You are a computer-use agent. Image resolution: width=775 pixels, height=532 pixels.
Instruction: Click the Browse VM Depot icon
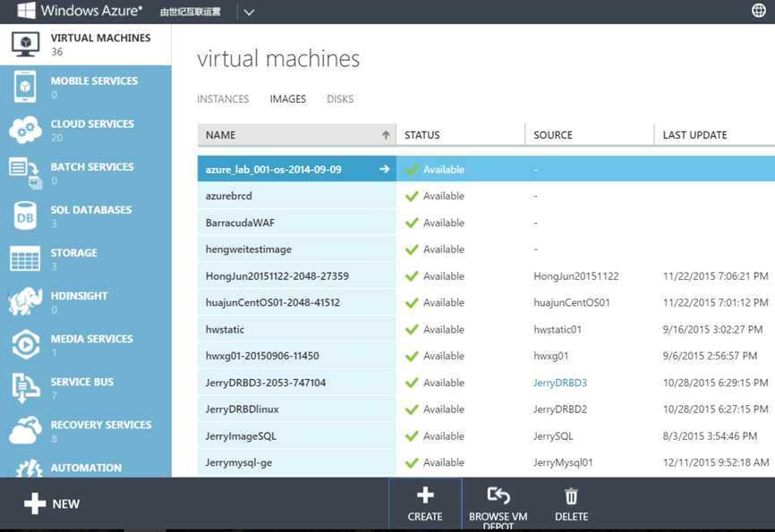tap(498, 495)
